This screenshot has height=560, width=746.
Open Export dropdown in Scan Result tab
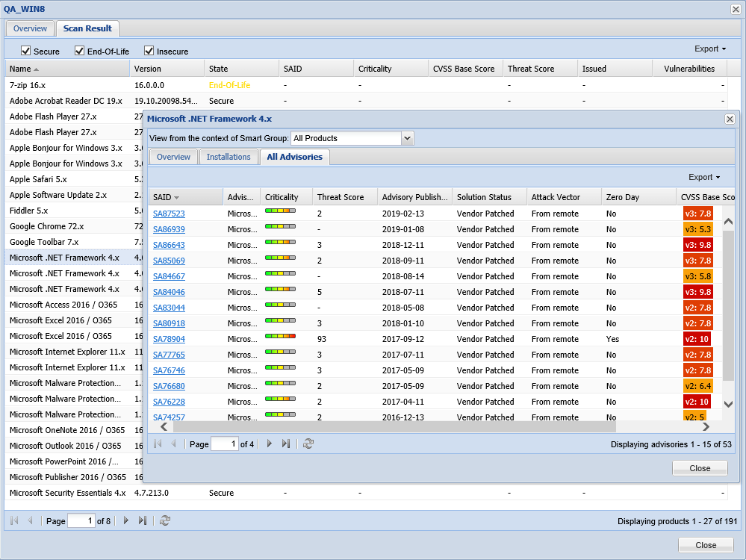(709, 49)
